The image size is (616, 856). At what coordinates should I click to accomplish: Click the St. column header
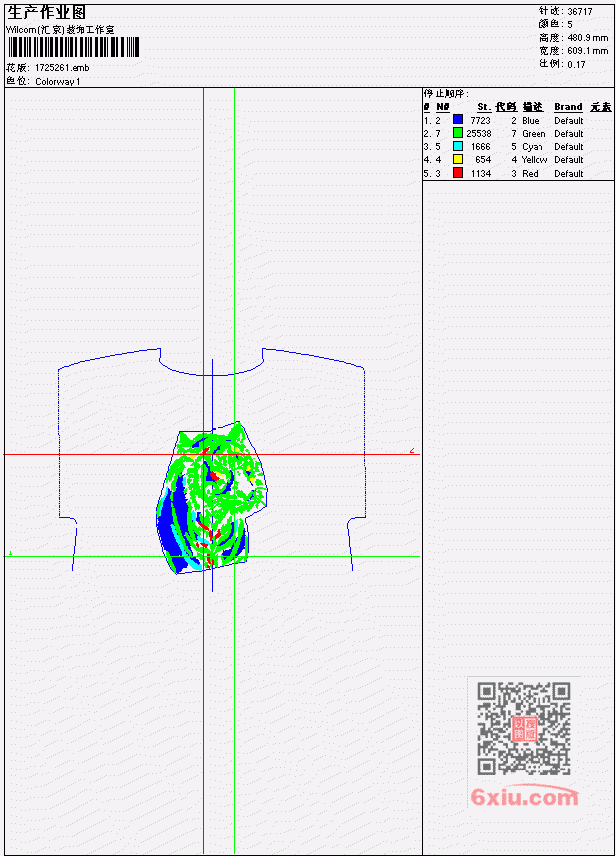[484, 107]
